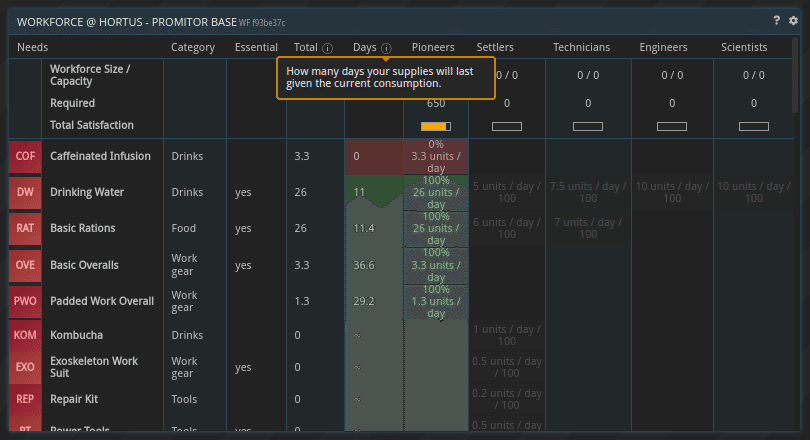Screen dimensions: 810x440
Task: Select the Kombucha row name
Action: (76, 335)
